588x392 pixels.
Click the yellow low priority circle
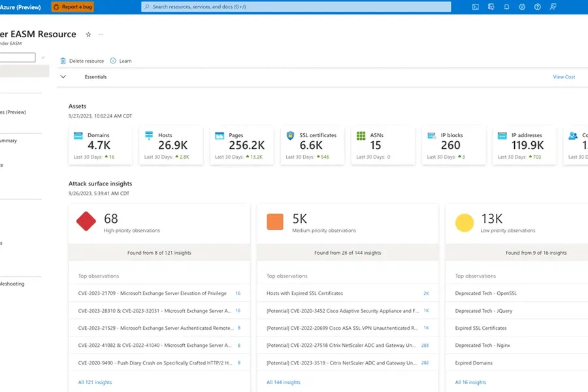465,223
